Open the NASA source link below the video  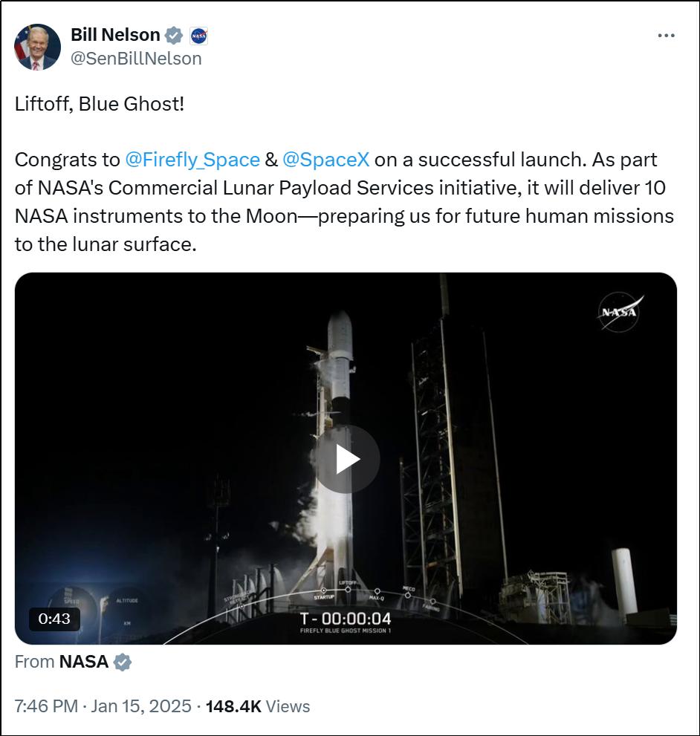[x=83, y=662]
